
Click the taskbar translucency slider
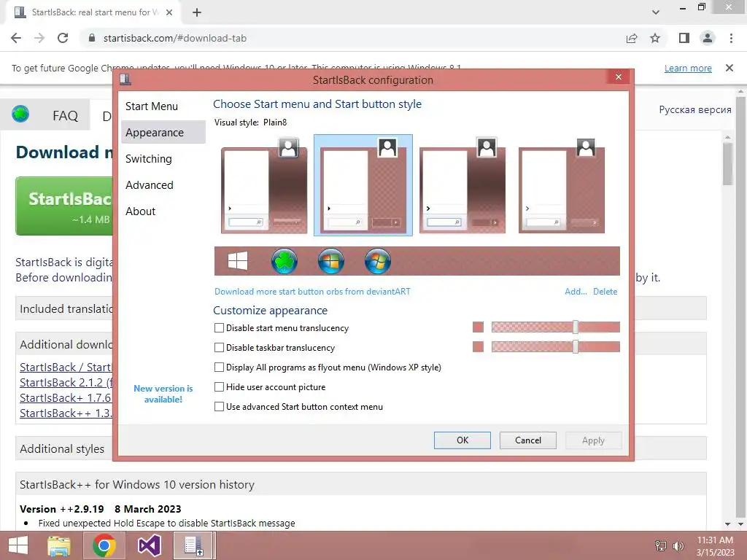[555, 346]
